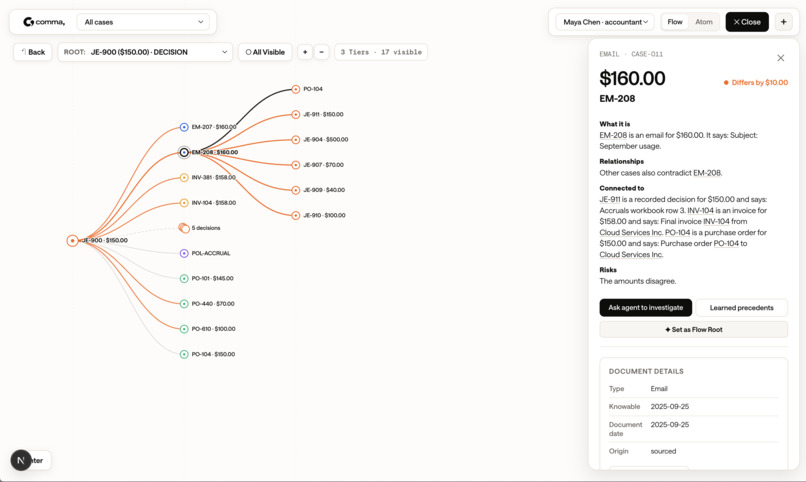
Task: Click the 'DOCUMENT DETAILS' heading
Action: point(646,371)
